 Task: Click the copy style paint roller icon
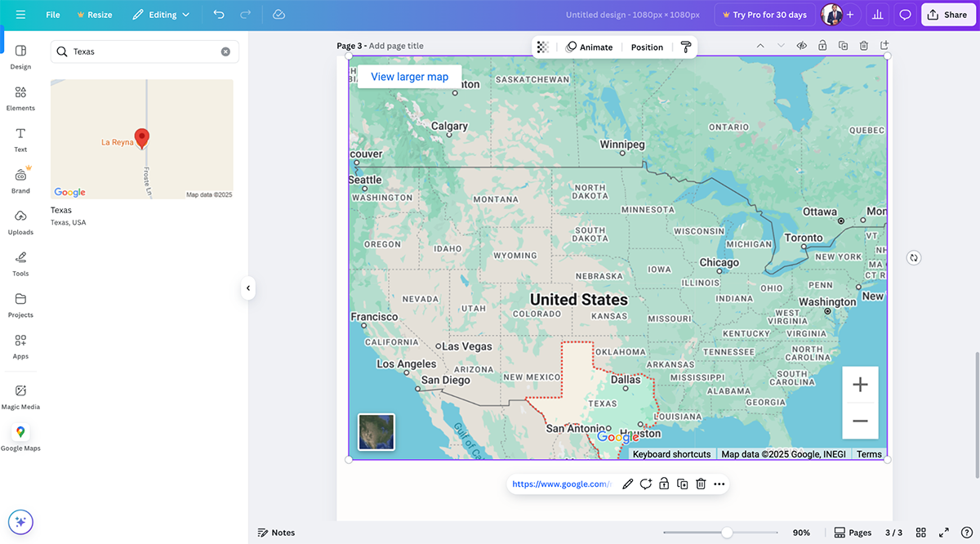coord(685,47)
